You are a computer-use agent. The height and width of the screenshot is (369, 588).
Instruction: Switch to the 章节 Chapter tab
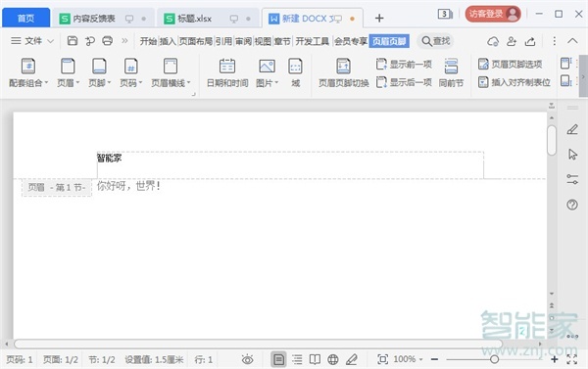tap(282, 41)
